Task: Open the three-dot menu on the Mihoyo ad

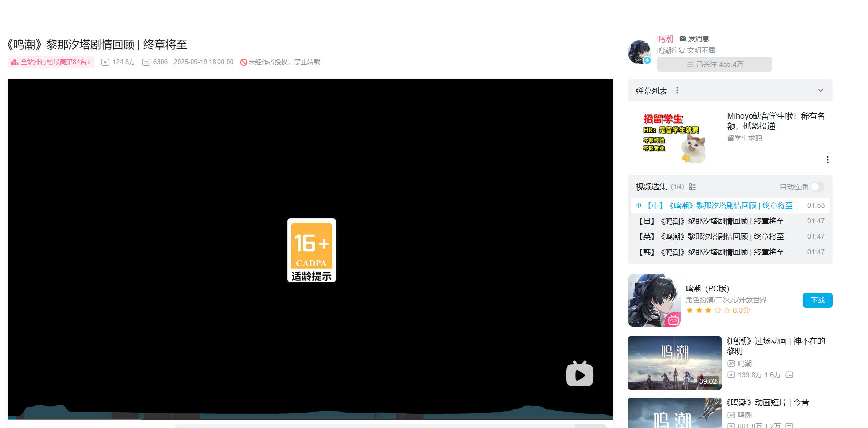Action: coord(828,160)
